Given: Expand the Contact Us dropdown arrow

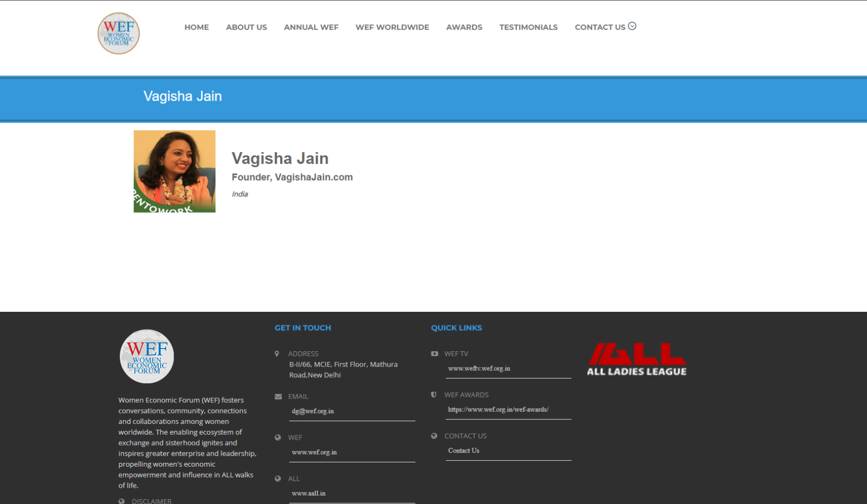Looking at the screenshot, I should [x=632, y=26].
